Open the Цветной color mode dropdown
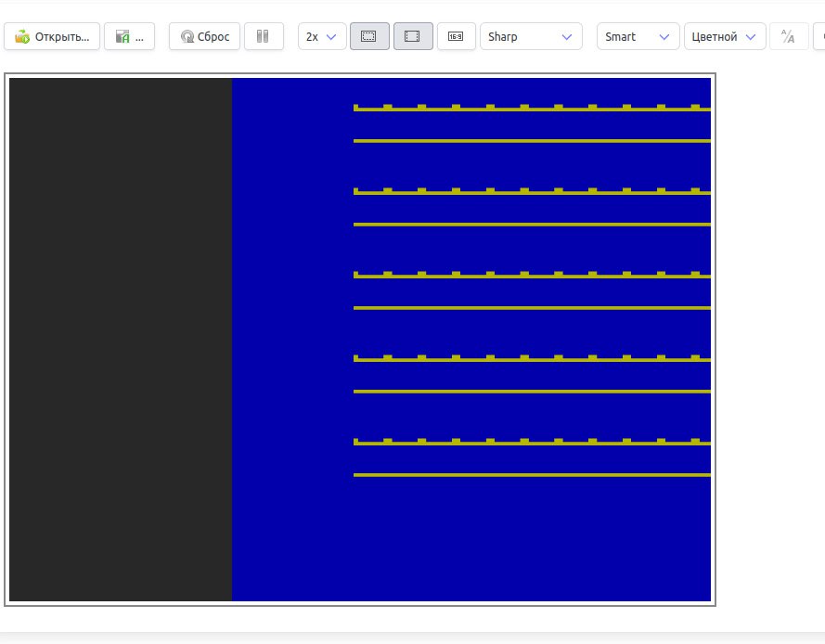 (724, 37)
